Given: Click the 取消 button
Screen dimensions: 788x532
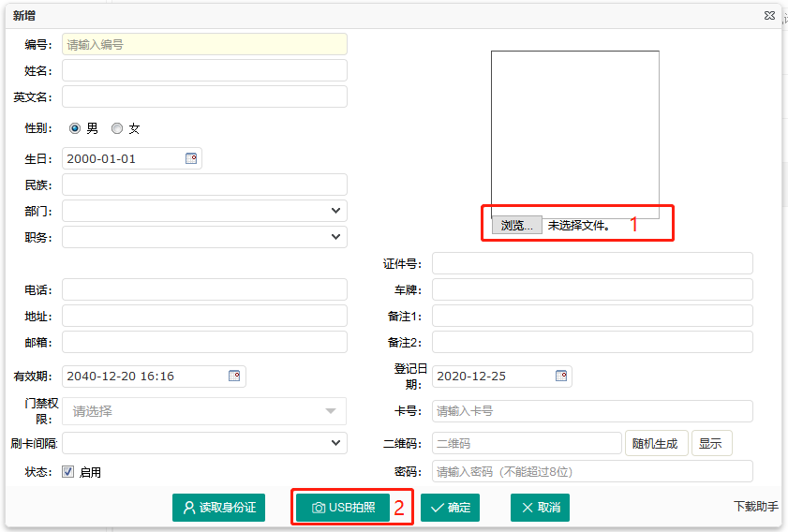Looking at the screenshot, I should (x=540, y=508).
